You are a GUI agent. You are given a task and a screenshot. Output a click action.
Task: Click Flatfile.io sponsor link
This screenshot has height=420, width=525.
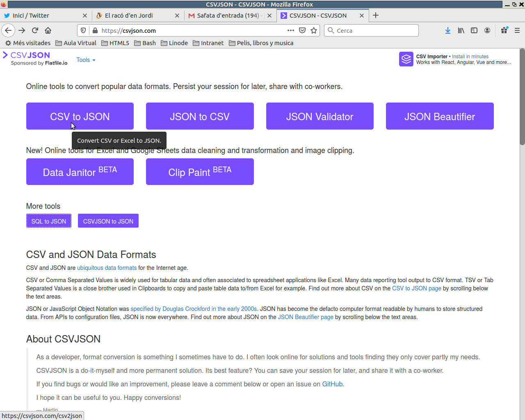point(56,63)
